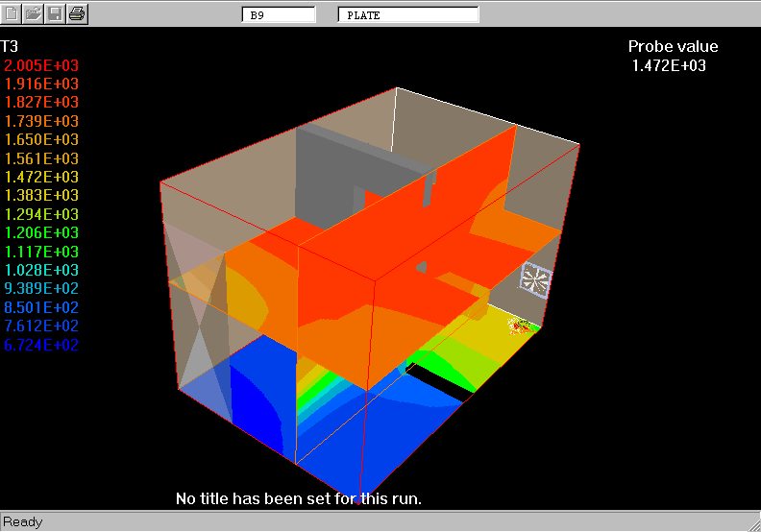The height and width of the screenshot is (532, 761).
Task: Click the PLATE object type field
Action: [408, 15]
